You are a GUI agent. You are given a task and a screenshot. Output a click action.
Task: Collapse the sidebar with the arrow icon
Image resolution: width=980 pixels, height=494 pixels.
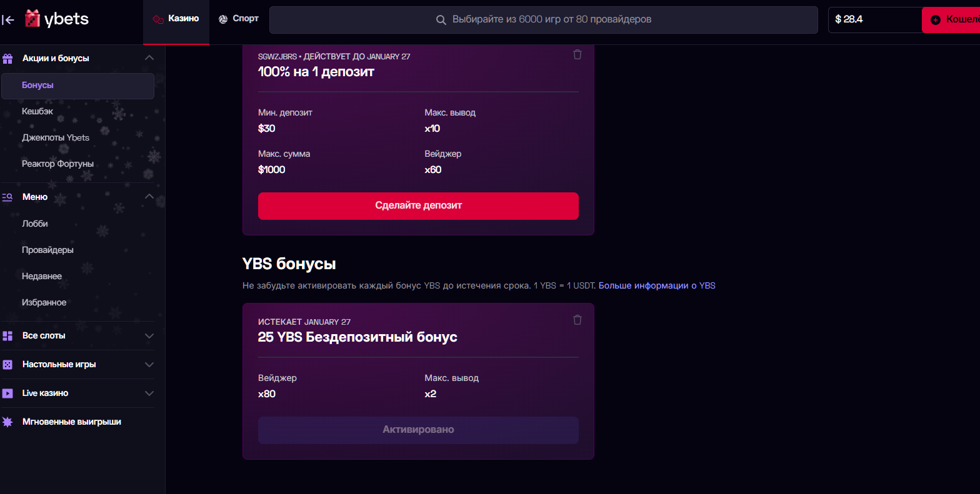coord(8,20)
